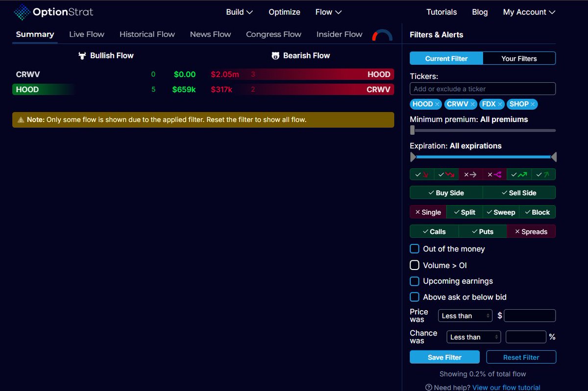Click the Reset Filter button
Screen dimensions: 588x391
pyautogui.click(x=521, y=357)
